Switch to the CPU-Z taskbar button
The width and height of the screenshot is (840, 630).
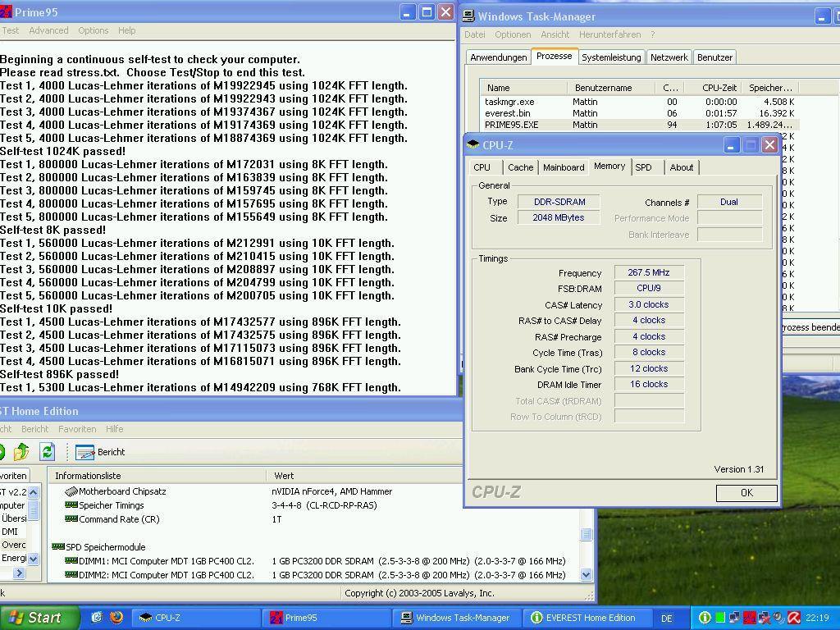(194, 618)
